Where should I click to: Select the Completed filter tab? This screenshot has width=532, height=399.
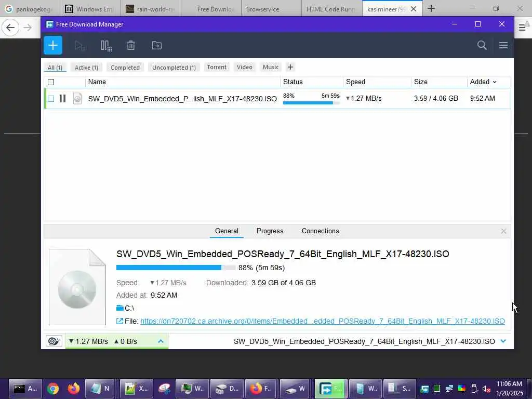click(125, 67)
